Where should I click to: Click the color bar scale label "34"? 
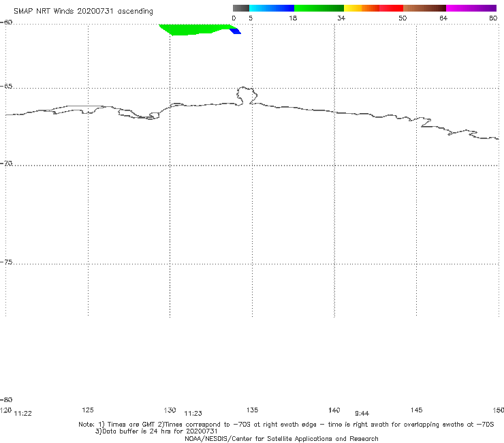point(341,18)
